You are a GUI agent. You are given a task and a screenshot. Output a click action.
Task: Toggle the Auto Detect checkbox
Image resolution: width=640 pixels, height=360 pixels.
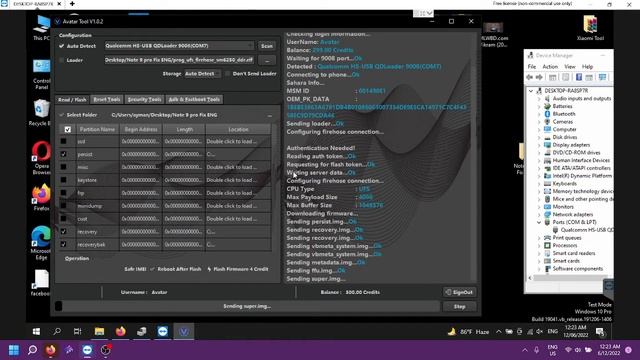click(61, 46)
